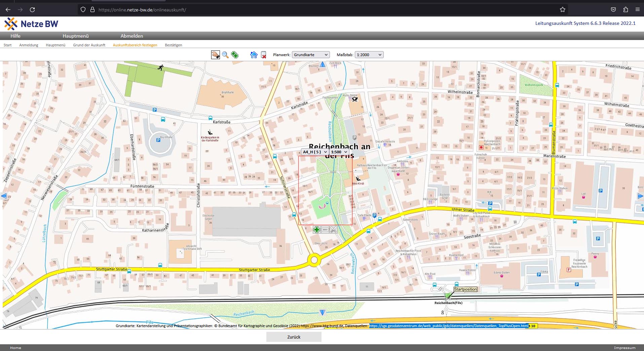This screenshot has height=351, width=644.
Task: Click the Freiwillige Feuerwehr Reichenbach label
Action: click(579, 263)
